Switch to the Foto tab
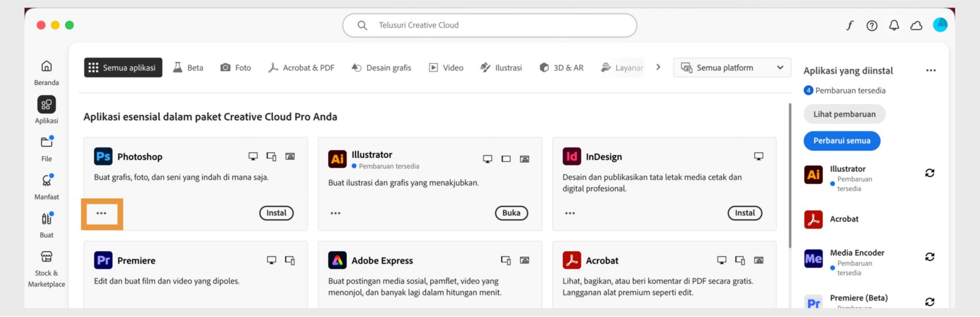980x317 pixels. (x=236, y=68)
